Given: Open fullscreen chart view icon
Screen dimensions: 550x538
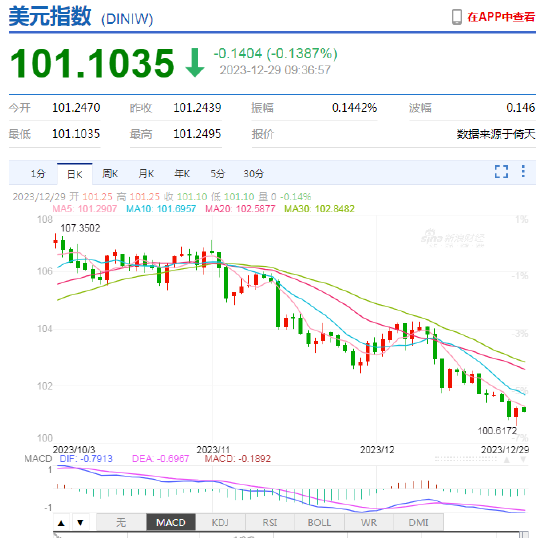Looking at the screenshot, I should (x=502, y=172).
